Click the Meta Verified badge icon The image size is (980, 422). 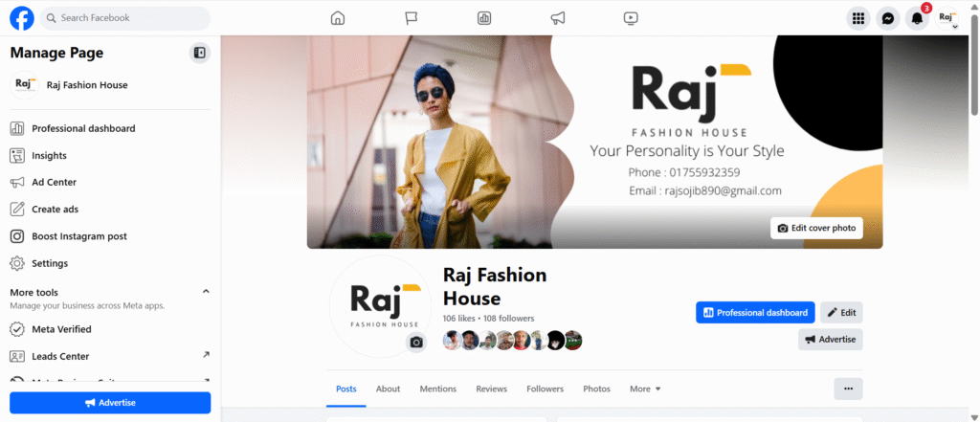point(17,329)
